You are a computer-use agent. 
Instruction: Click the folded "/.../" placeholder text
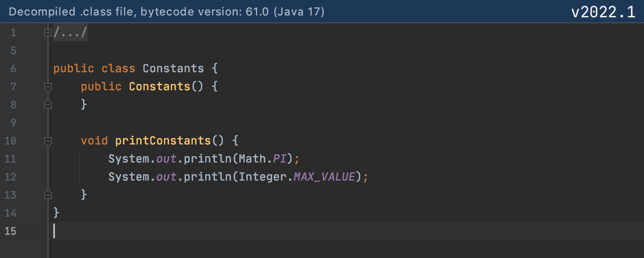point(70,33)
